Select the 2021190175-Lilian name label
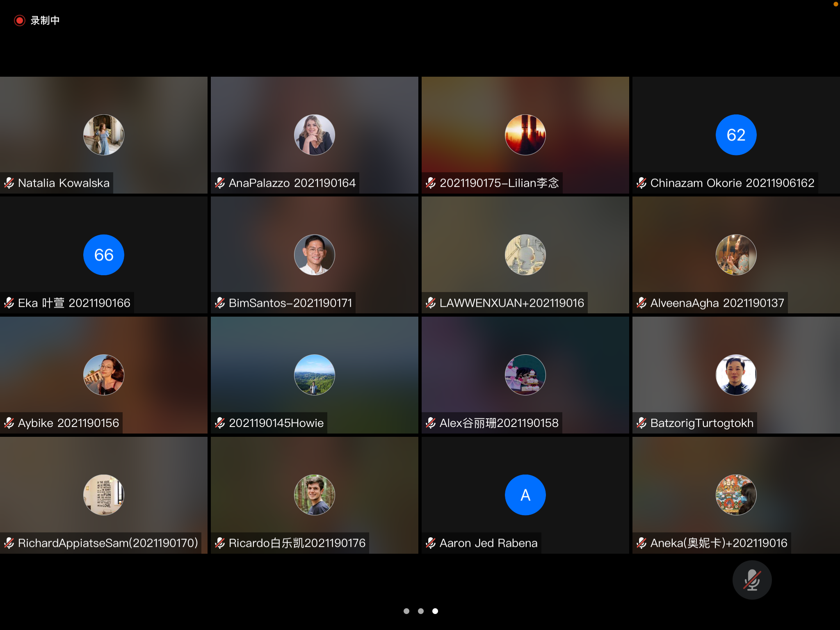Image resolution: width=840 pixels, height=630 pixels. click(x=499, y=183)
